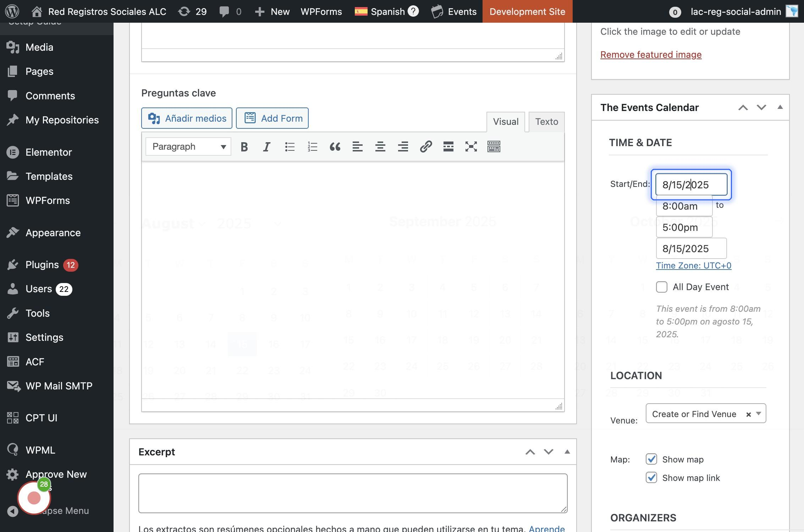Insert a bulleted list
The image size is (804, 532).
coord(290,146)
